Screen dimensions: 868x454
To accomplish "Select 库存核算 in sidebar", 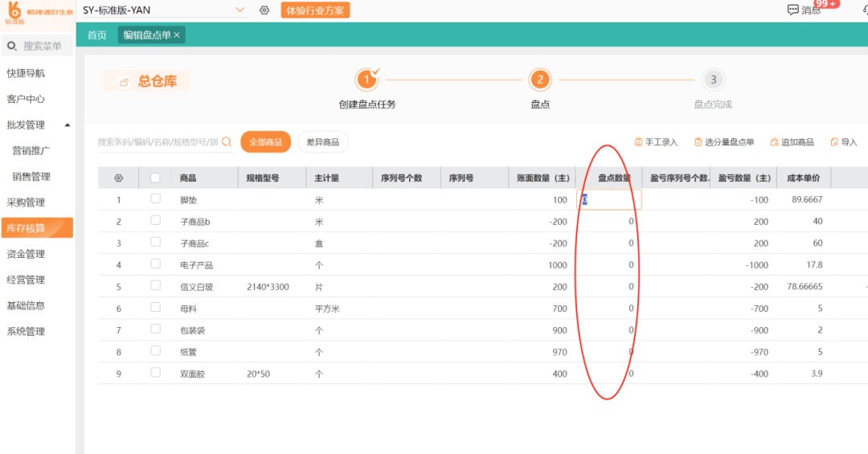I will (x=37, y=228).
